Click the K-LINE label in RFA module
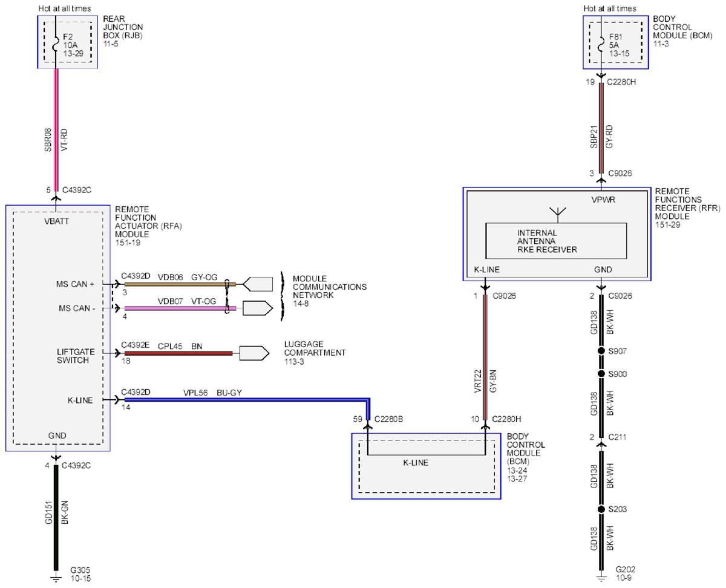 80,400
